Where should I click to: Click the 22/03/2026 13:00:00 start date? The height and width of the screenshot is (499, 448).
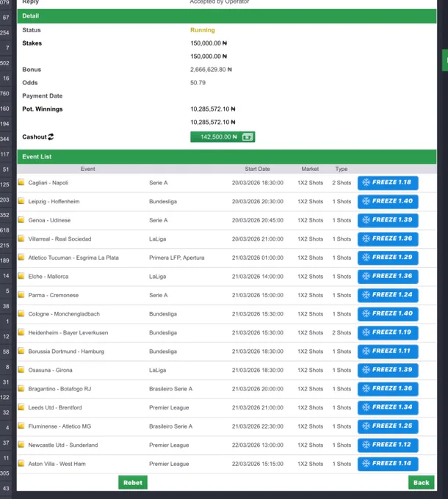(258, 445)
